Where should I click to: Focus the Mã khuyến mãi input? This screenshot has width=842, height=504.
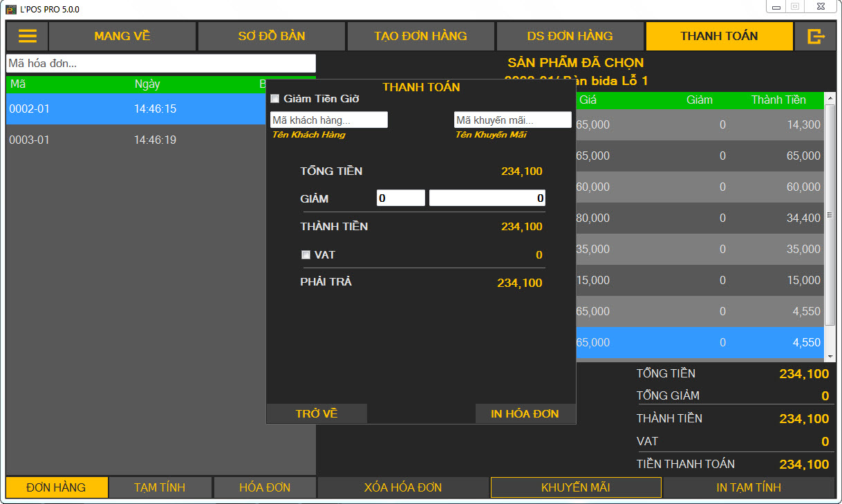512,120
